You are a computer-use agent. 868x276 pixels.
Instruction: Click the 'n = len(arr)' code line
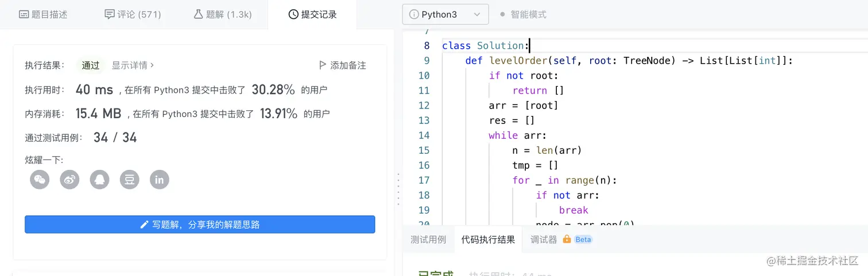547,150
